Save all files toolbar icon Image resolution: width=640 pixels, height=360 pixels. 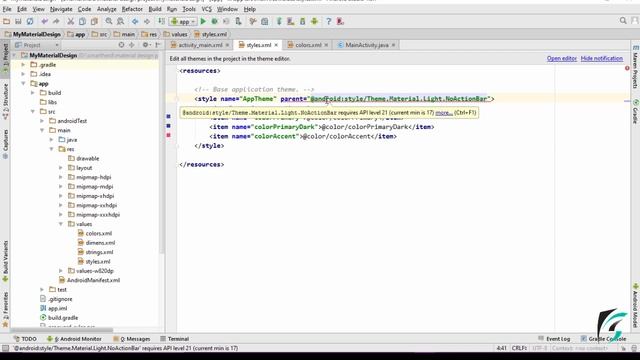pyautogui.click(x=18, y=21)
